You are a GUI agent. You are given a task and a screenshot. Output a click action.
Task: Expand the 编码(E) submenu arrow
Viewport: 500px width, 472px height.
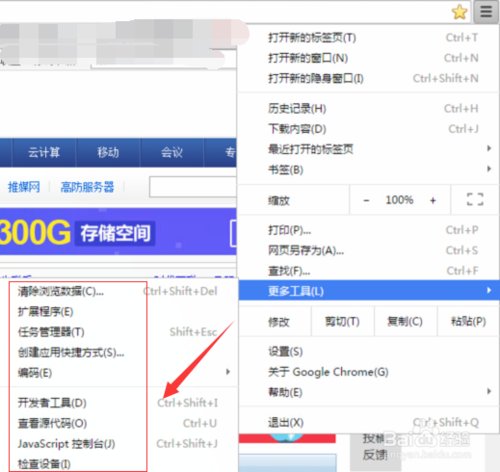pos(228,372)
